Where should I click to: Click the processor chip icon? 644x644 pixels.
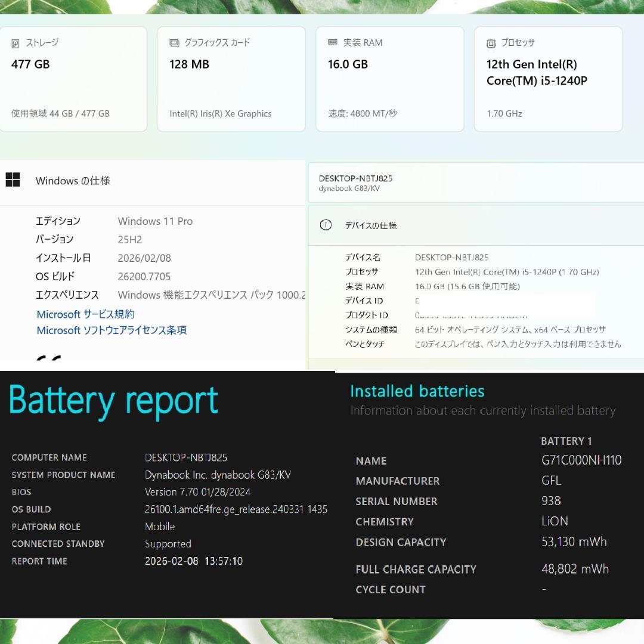pyautogui.click(x=491, y=44)
